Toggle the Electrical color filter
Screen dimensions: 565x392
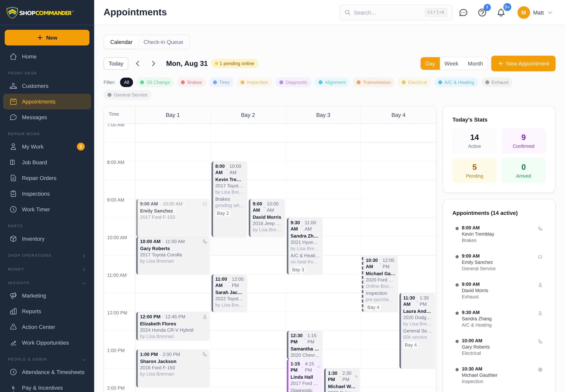point(414,82)
